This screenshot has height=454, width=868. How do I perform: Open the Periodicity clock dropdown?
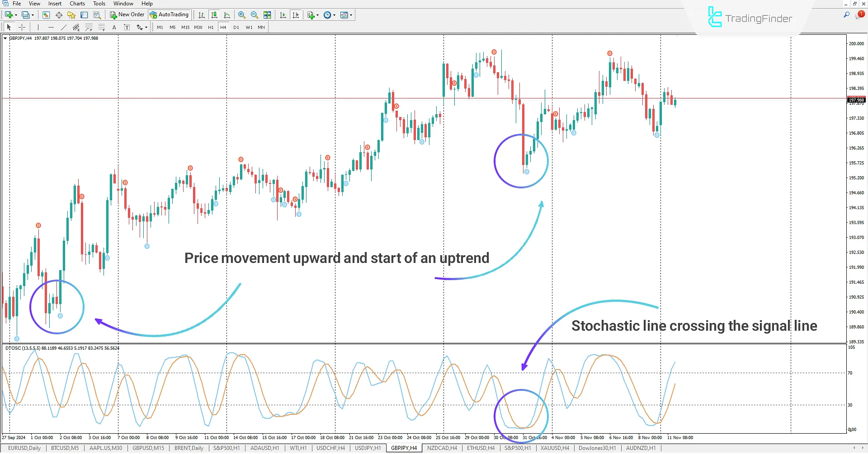(x=330, y=15)
